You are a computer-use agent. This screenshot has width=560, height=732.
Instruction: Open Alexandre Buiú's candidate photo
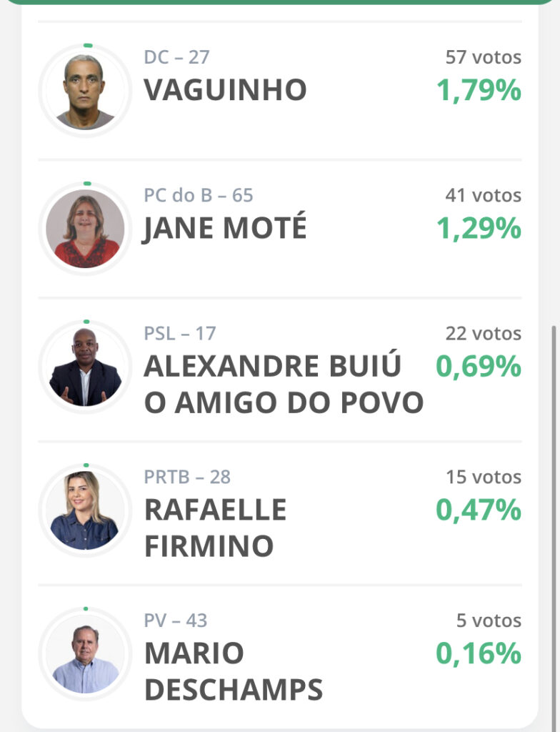[86, 367]
